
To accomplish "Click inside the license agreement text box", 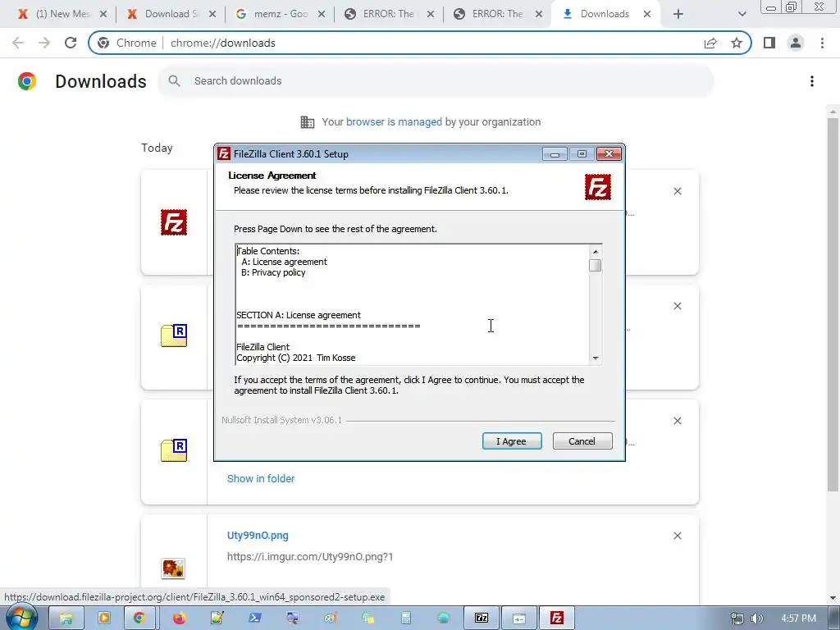I will (x=413, y=304).
